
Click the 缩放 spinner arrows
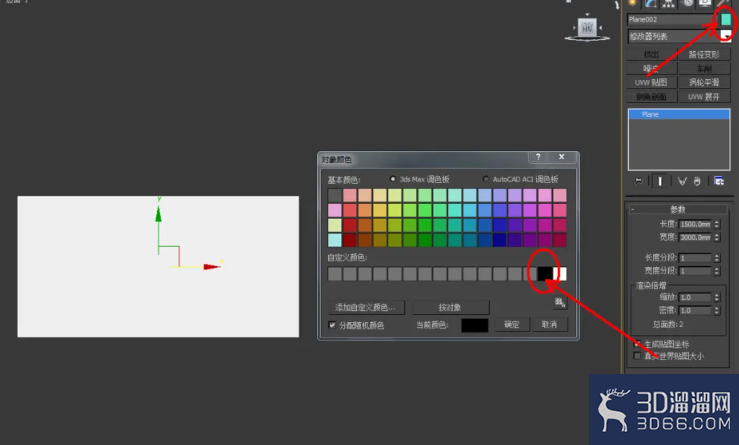[x=717, y=297]
